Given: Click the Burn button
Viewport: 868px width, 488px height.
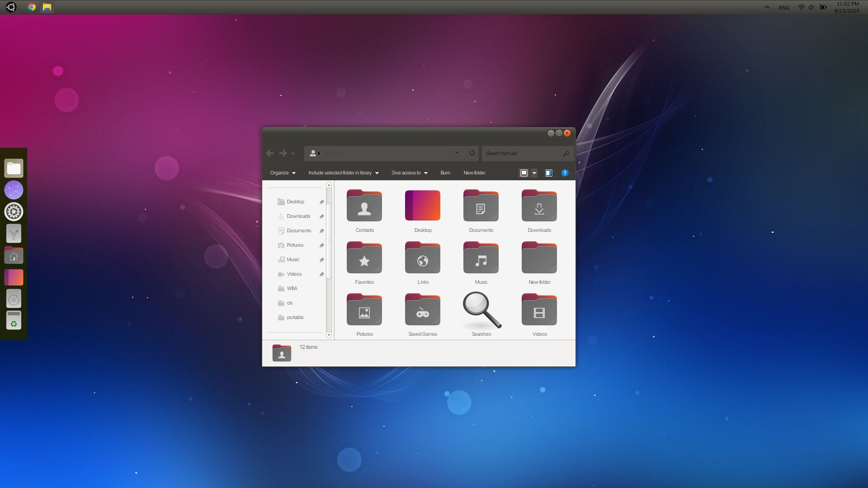Looking at the screenshot, I should click(445, 173).
